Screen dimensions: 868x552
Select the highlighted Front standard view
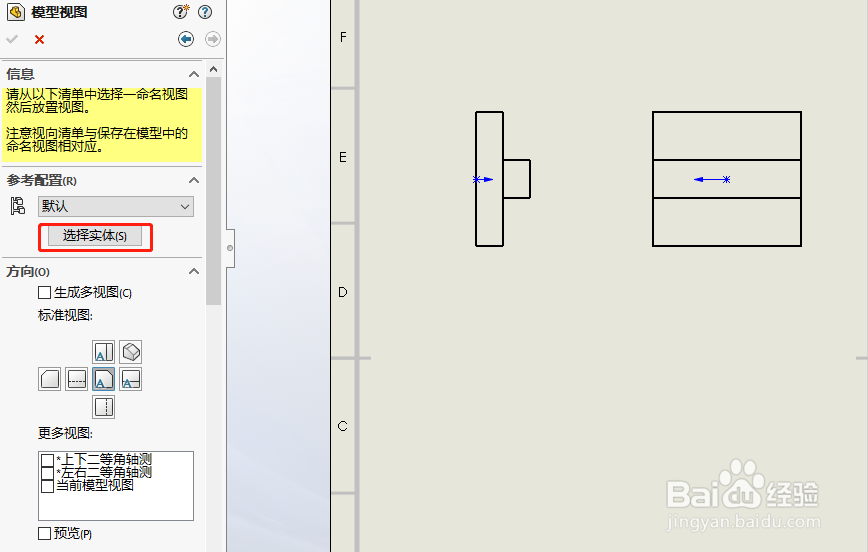point(104,379)
